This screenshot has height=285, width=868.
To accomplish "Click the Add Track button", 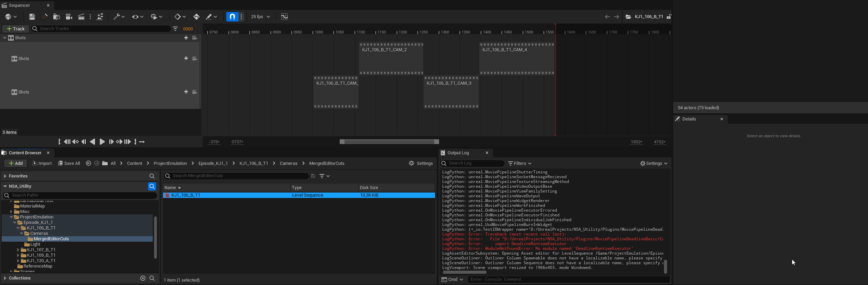I will pos(15,29).
